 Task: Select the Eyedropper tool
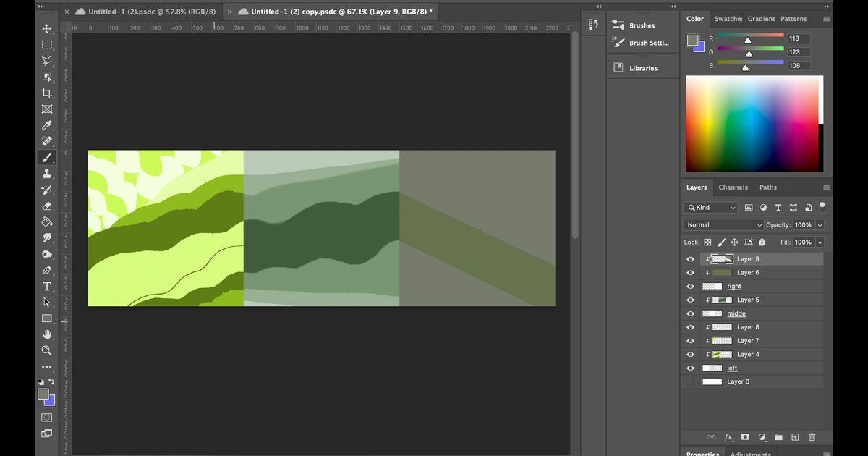pos(47,125)
